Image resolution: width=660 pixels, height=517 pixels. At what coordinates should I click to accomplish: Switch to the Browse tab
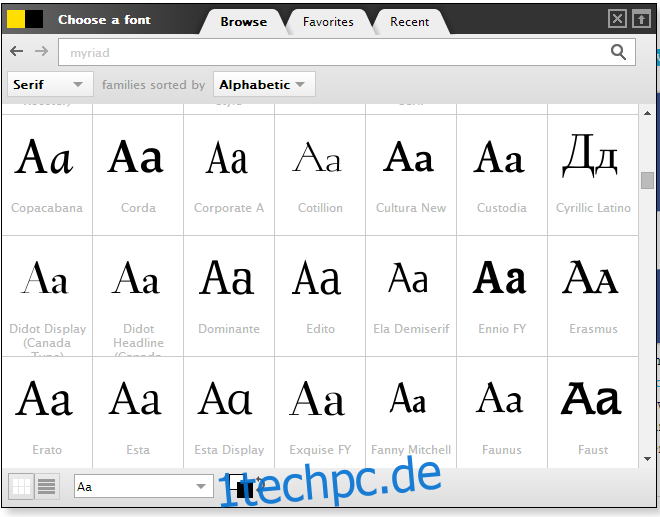[244, 22]
